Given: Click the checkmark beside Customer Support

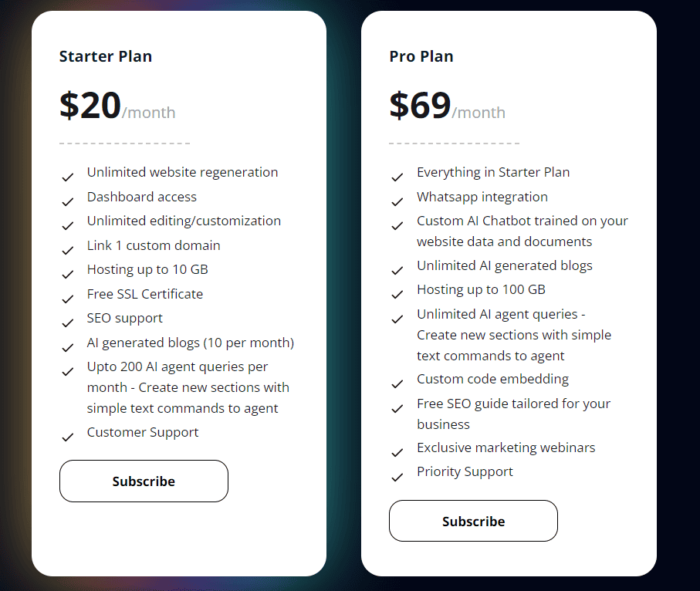Looking at the screenshot, I should (68, 437).
